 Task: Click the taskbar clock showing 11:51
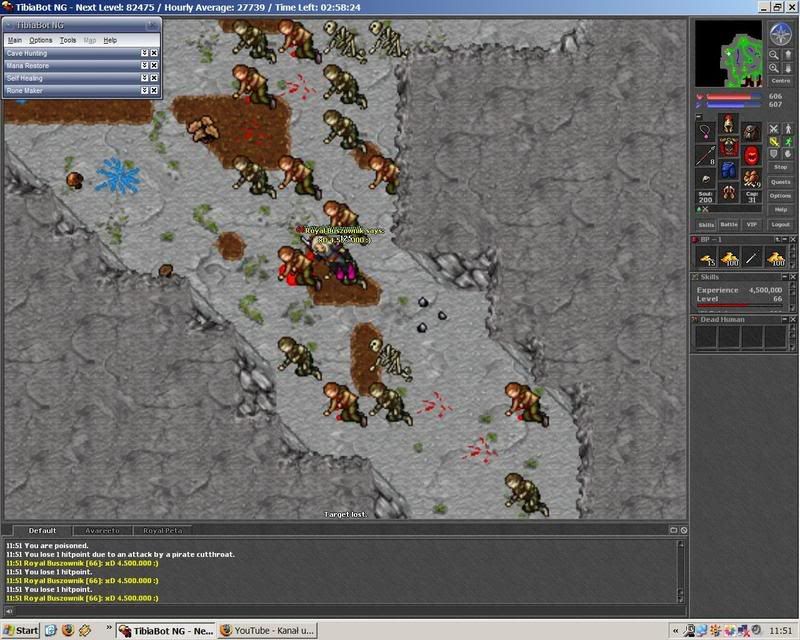(x=781, y=631)
